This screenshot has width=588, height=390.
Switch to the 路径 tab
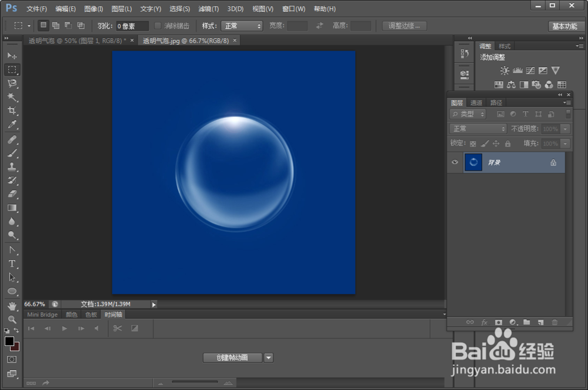click(496, 102)
